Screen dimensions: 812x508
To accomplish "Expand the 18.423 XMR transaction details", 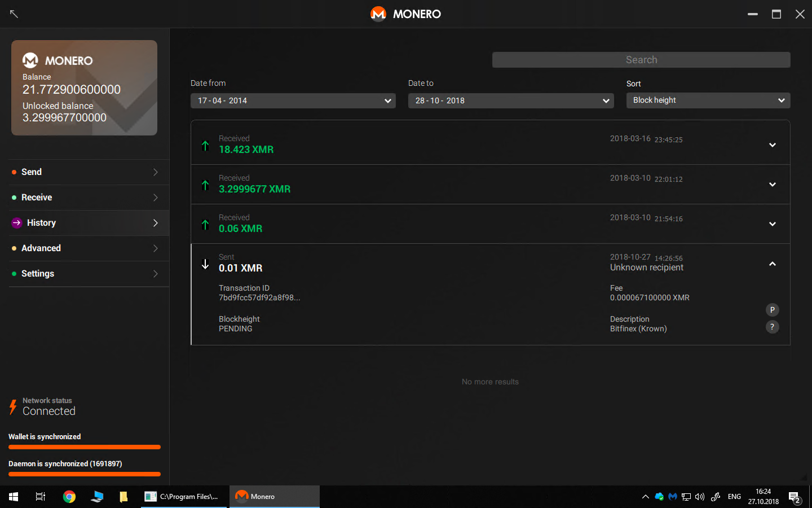I will point(773,145).
